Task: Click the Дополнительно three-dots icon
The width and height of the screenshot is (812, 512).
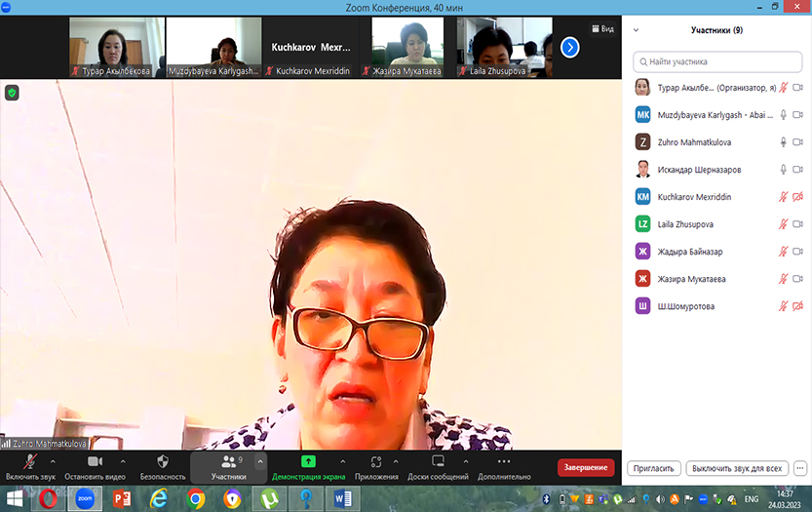Action: click(x=504, y=461)
